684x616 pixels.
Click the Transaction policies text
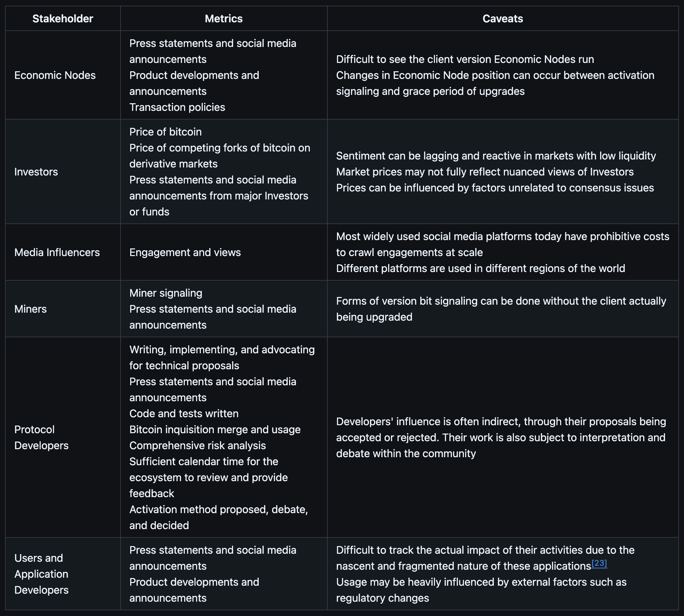tap(177, 107)
